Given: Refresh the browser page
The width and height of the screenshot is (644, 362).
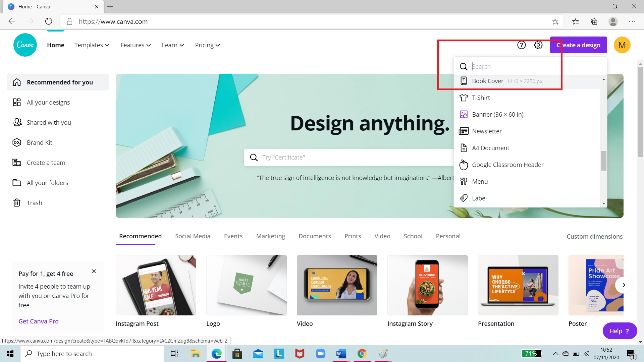Looking at the screenshot, I should pos(49,21).
